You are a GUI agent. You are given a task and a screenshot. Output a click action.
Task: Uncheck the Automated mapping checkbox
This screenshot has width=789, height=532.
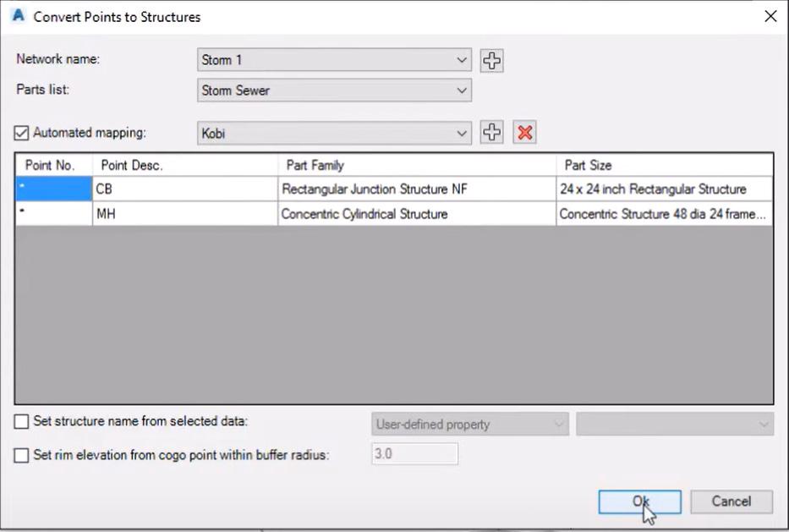[x=22, y=133]
